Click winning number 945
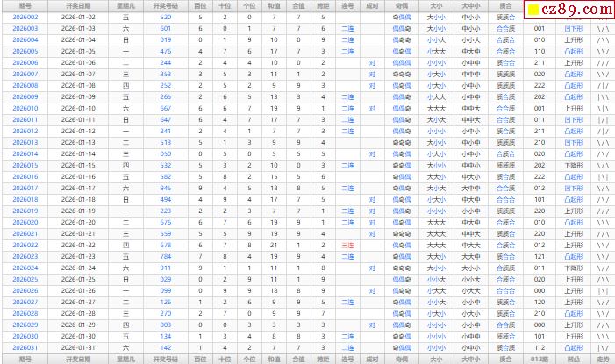This screenshot has height=364, width=615. [x=166, y=189]
